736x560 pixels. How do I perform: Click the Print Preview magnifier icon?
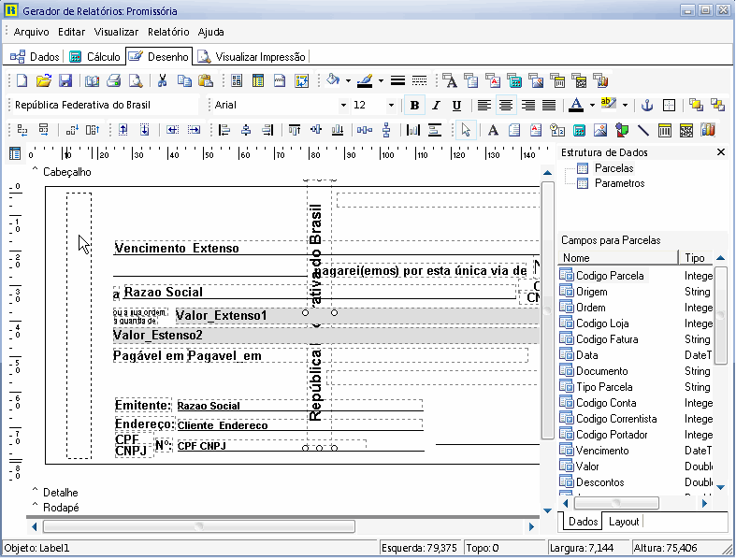pos(136,80)
